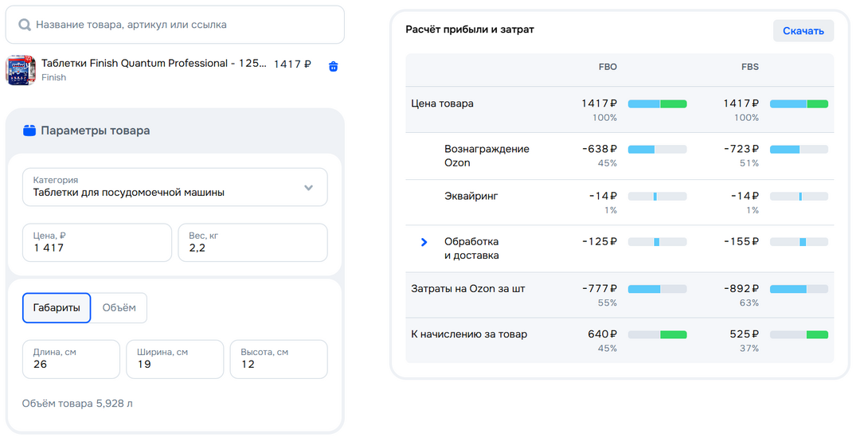Click the FBS Цена товара progress bar

coord(799,104)
